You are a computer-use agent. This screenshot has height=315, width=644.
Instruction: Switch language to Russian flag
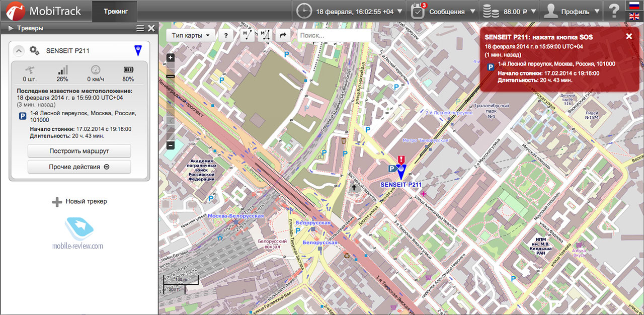pos(634,5)
